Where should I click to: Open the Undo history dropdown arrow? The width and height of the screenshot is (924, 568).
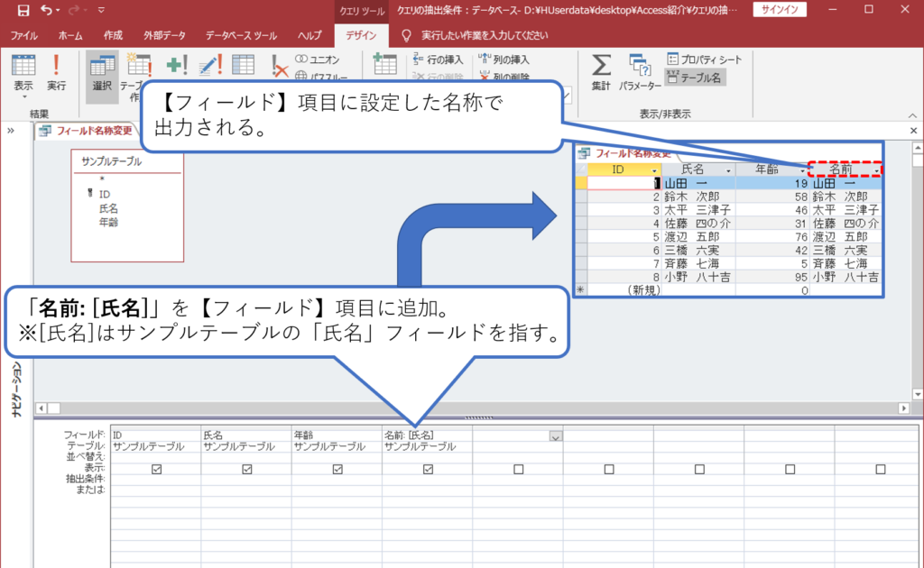click(58, 11)
